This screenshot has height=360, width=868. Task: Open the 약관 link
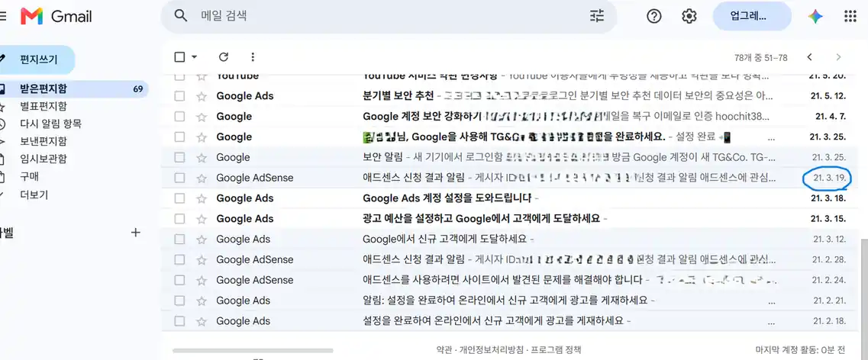point(444,350)
